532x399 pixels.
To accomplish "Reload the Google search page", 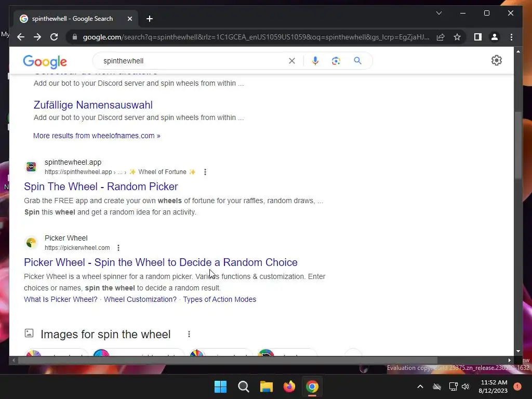I will tap(54, 37).
